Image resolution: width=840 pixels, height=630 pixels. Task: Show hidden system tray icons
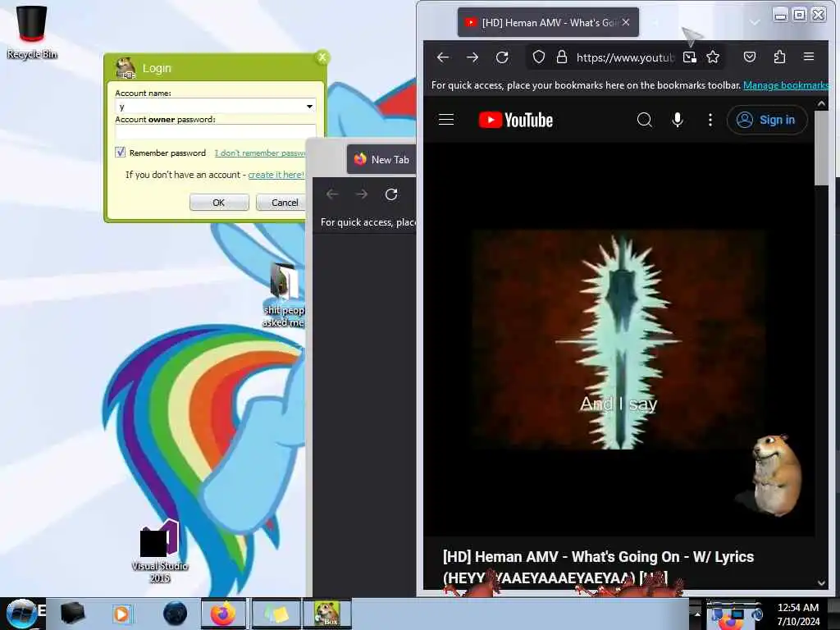click(x=697, y=614)
